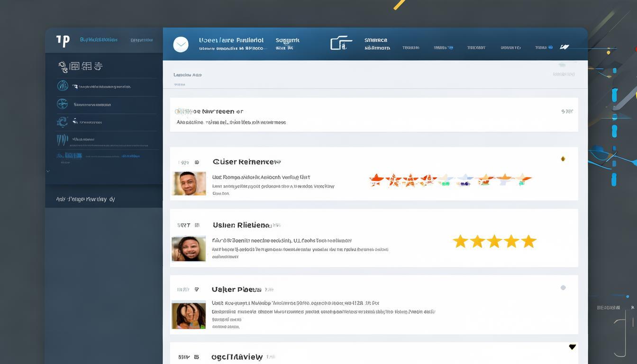Click the white slanted icon at header's right end
This screenshot has height=364, width=637.
coord(564,47)
